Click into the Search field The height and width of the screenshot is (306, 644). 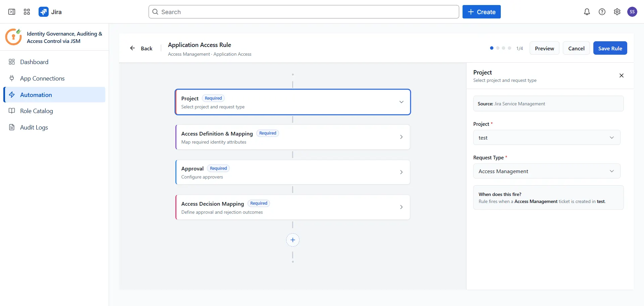coord(304,12)
